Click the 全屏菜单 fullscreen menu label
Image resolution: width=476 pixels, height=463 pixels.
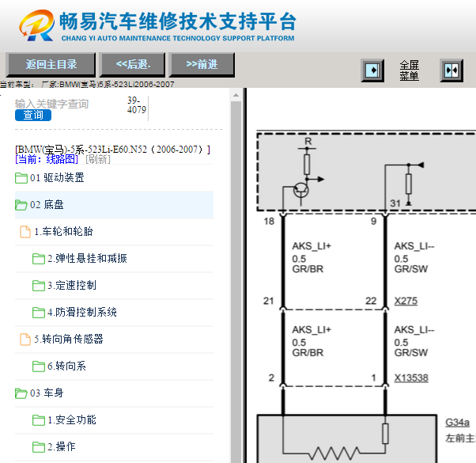pos(409,70)
